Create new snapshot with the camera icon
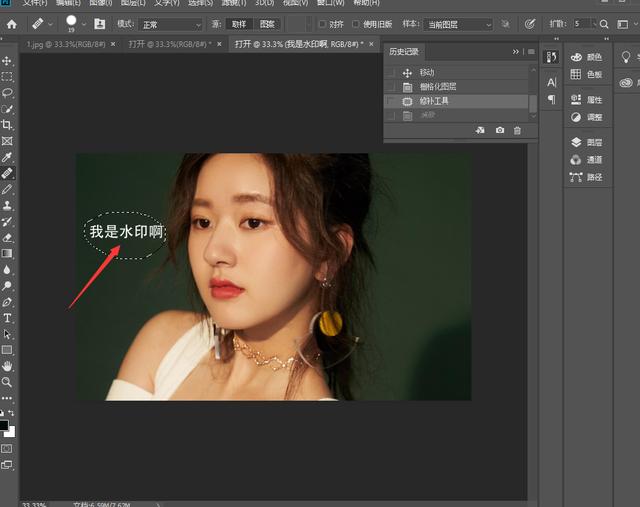 (x=500, y=130)
